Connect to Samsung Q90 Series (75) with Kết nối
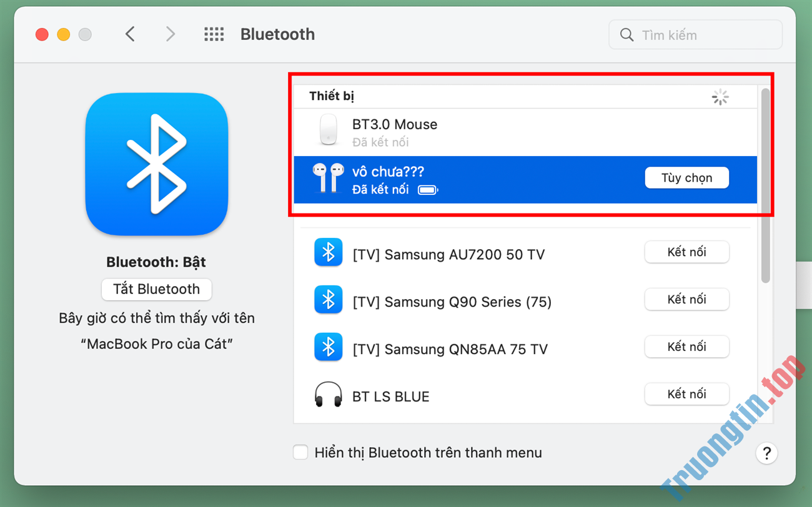Image resolution: width=812 pixels, height=507 pixels. coord(686,300)
